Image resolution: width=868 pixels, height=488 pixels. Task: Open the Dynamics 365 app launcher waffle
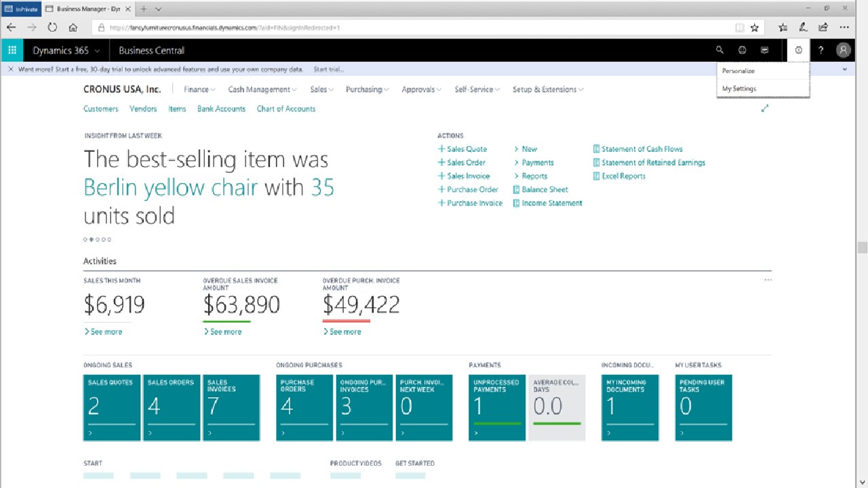[12, 50]
